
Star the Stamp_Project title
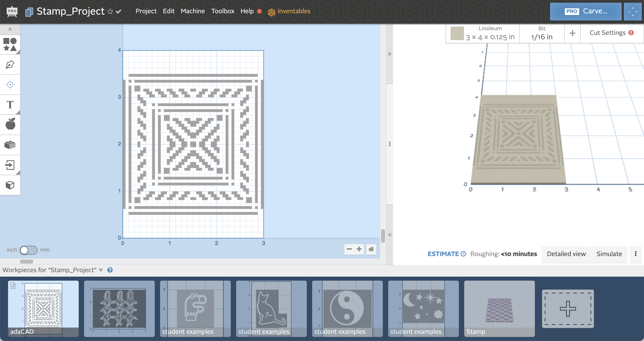pos(110,11)
